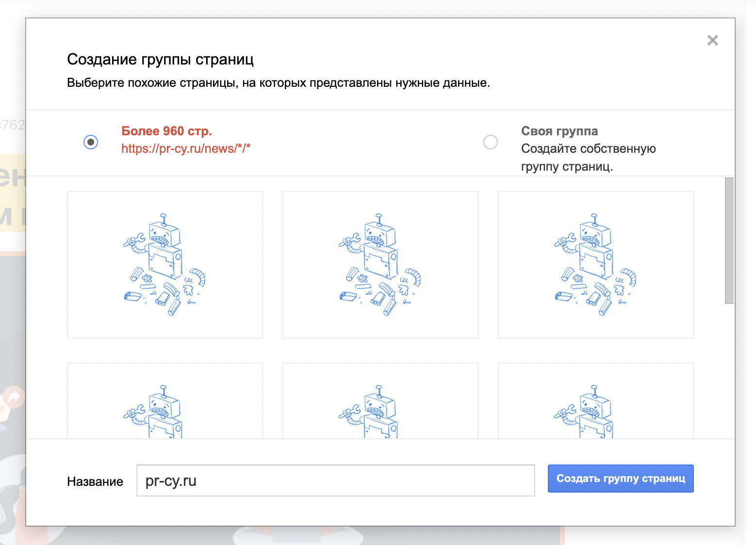The width and height of the screenshot is (756, 545).
Task: Select the 'Своя группа' radio button
Action: coord(491,142)
